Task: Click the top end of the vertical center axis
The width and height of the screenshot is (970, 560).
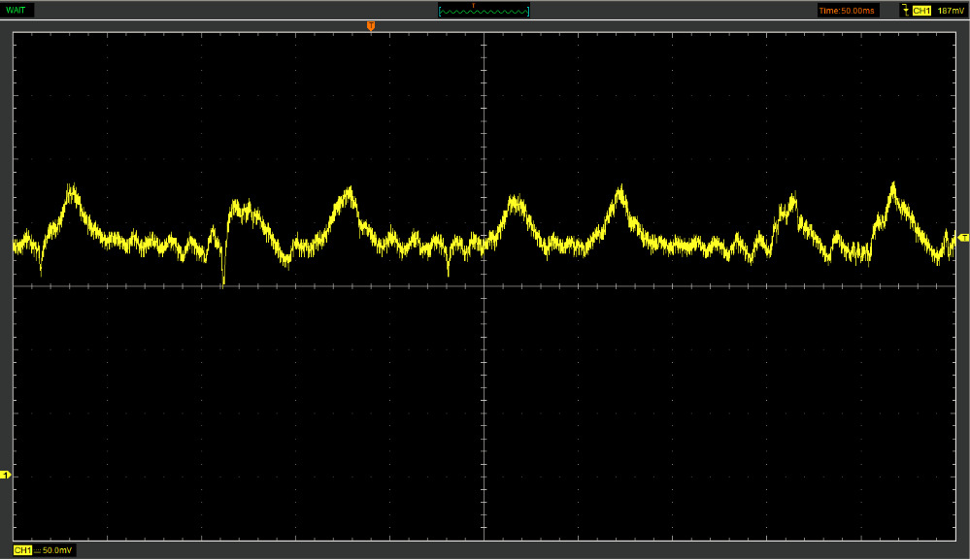Action: pos(484,34)
